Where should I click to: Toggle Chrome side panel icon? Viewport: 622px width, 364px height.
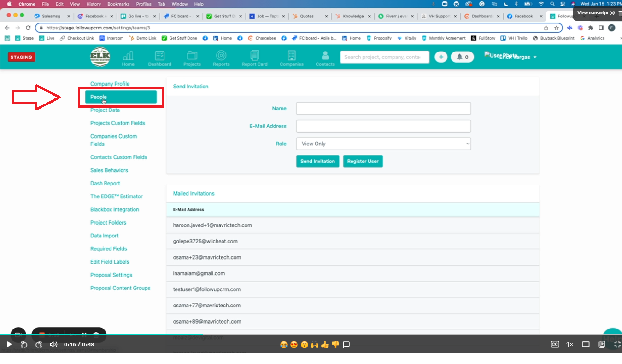[601, 28]
